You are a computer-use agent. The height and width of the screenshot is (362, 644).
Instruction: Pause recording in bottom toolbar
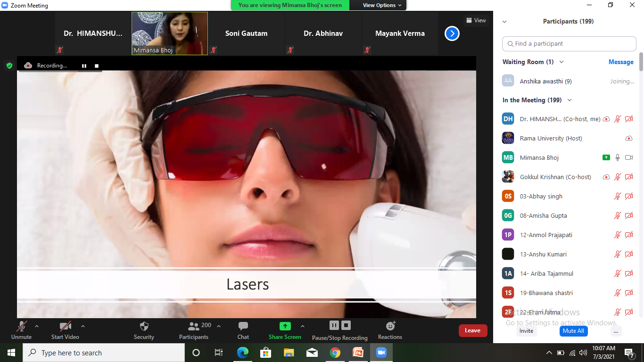334,325
